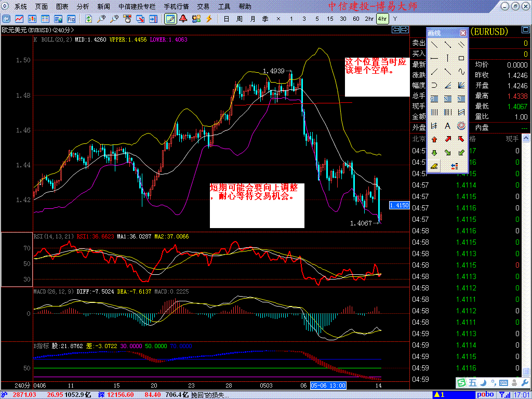
Task: Switch to the 4hr period
Action: tap(382, 19)
